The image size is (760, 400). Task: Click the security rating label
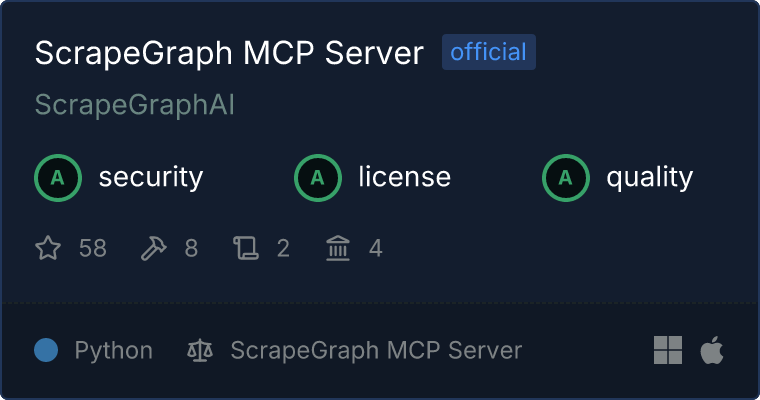[151, 177]
